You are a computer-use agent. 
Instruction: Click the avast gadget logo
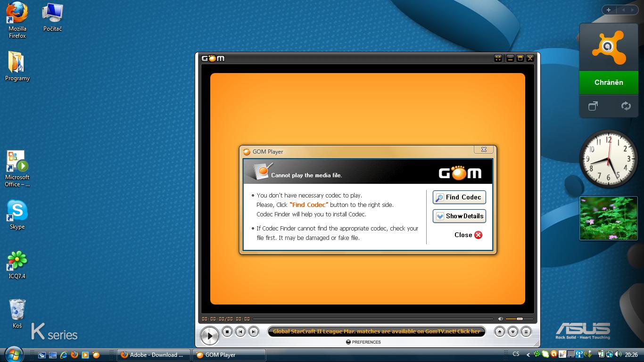tap(609, 47)
